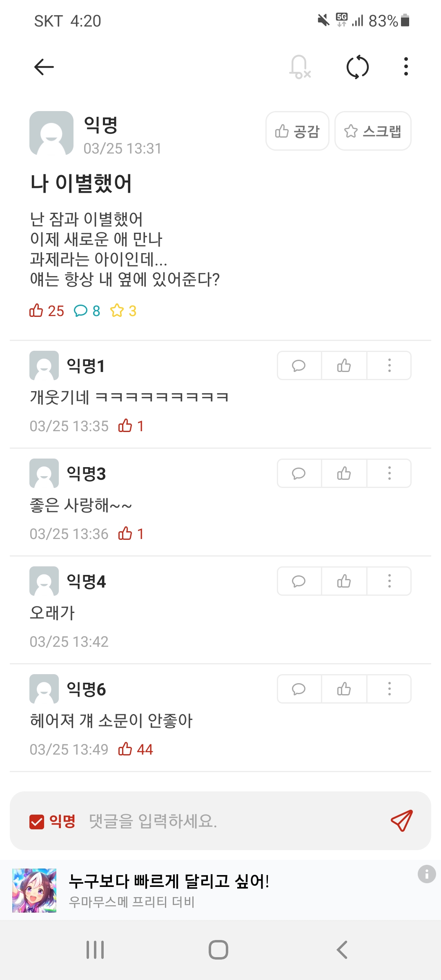
Task: Reply to 익명6's comment
Action: (x=299, y=689)
